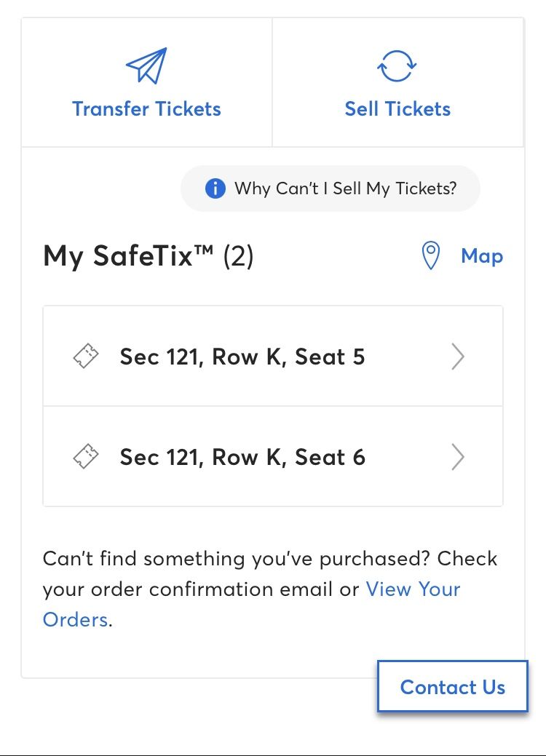Click the paper plane transfer icon

tap(146, 65)
